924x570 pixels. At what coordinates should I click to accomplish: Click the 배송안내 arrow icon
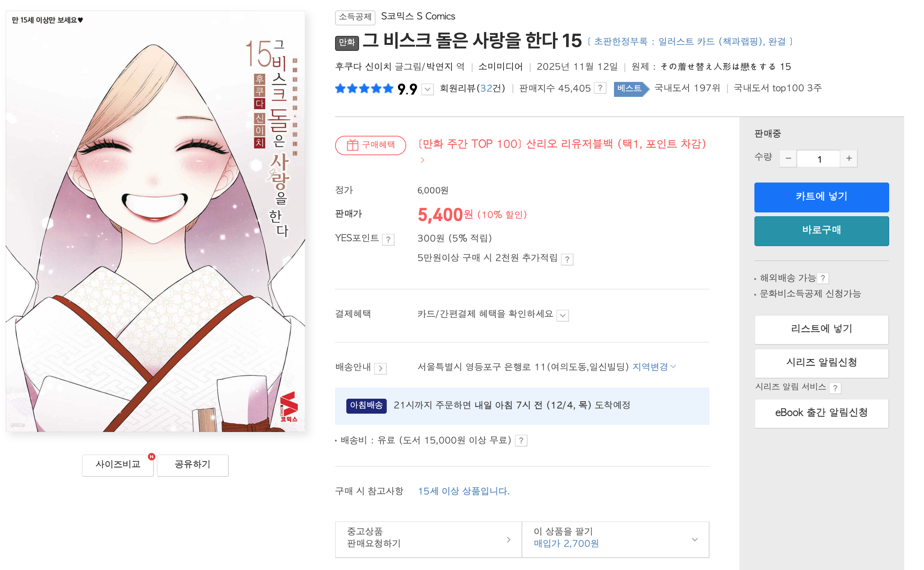380,368
